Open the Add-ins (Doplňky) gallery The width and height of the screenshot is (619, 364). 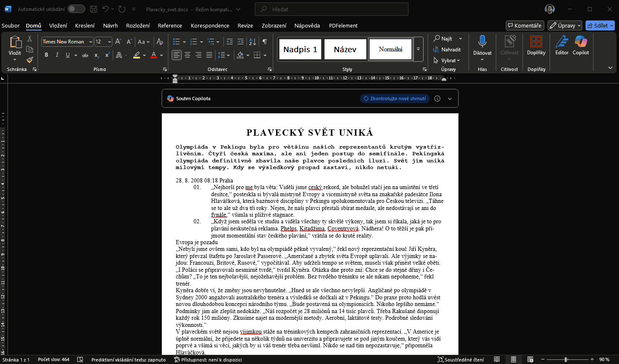pos(536,45)
